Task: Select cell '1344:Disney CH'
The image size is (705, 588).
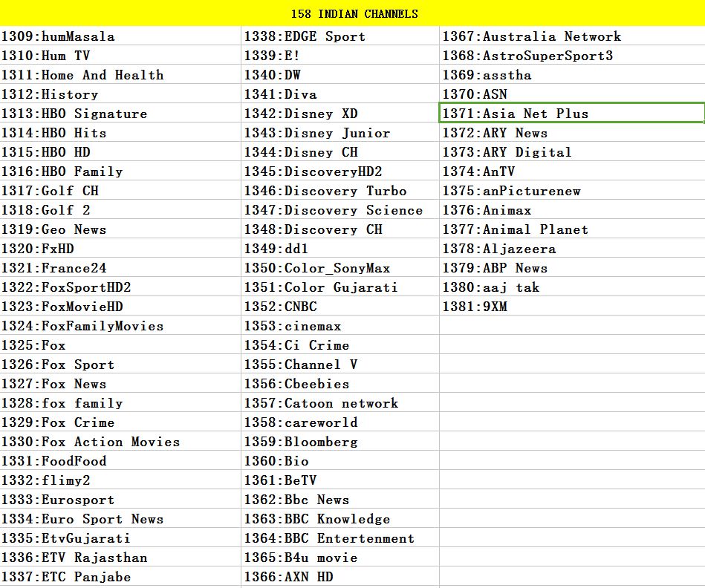Action: click(340, 152)
